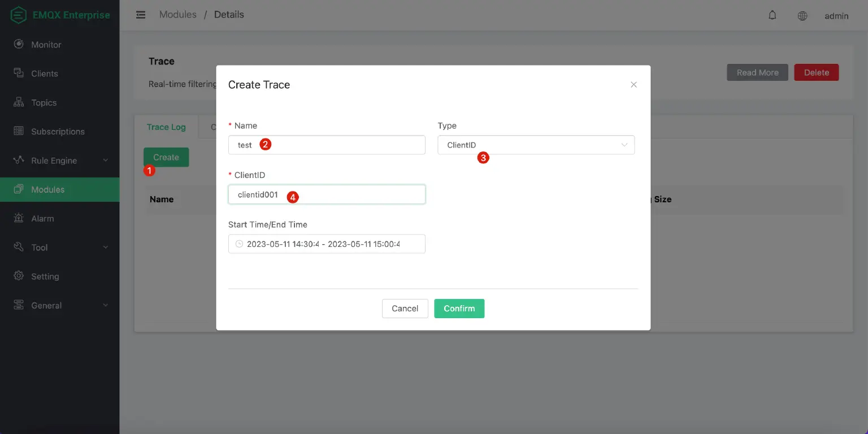
Task: Expand the General sidebar section
Action: (46, 305)
